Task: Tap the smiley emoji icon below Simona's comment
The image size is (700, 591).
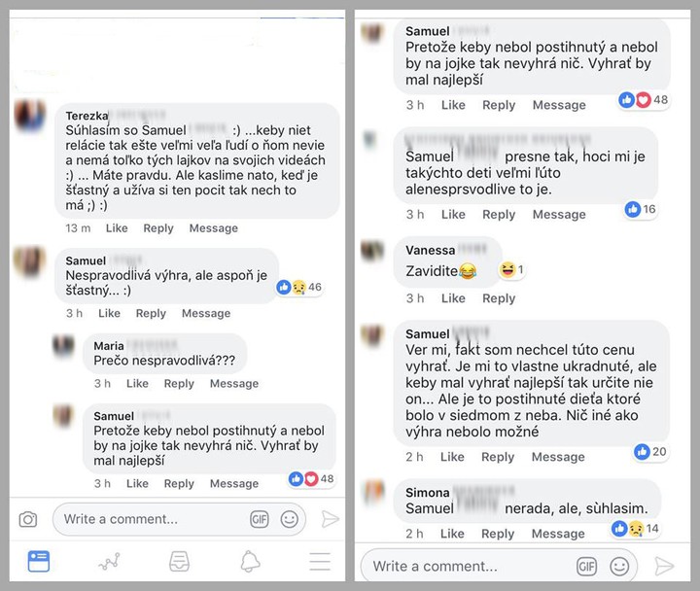Action: [618, 566]
